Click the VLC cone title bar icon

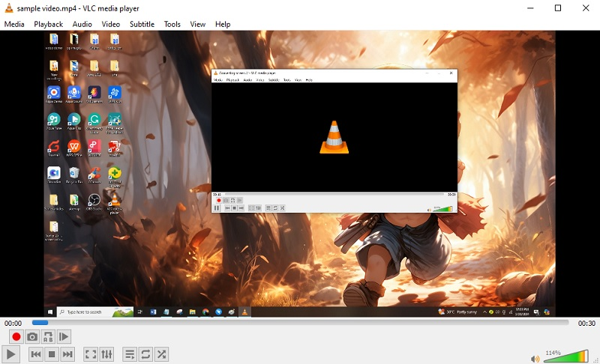[8, 8]
